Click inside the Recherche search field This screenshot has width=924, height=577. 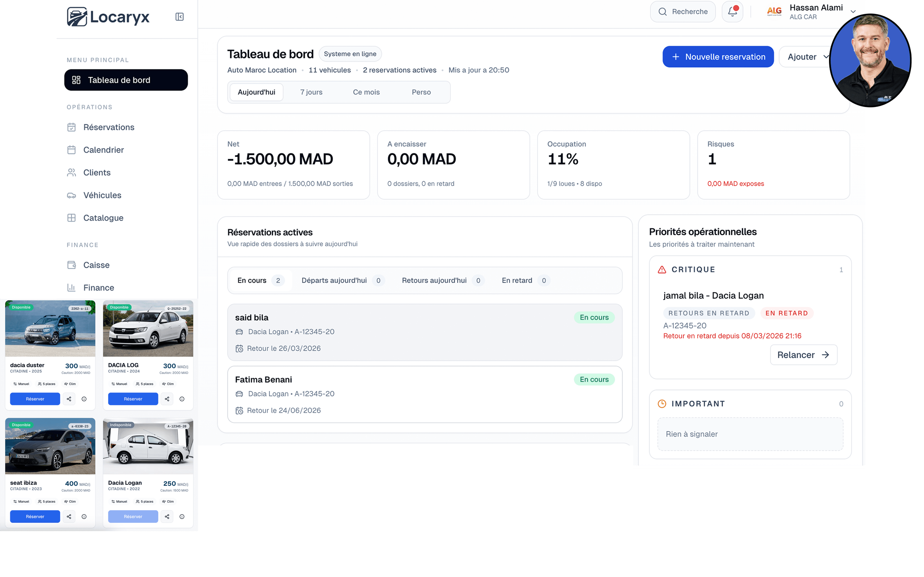[683, 12]
